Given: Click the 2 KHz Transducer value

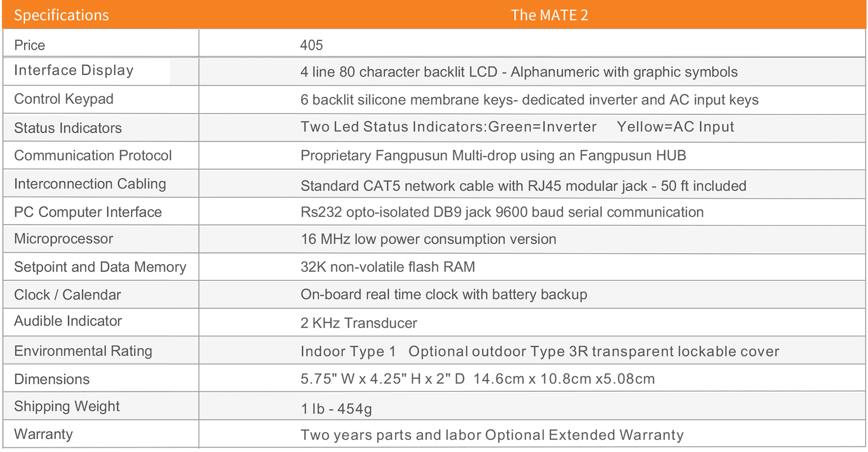Looking at the screenshot, I should click(x=358, y=323).
